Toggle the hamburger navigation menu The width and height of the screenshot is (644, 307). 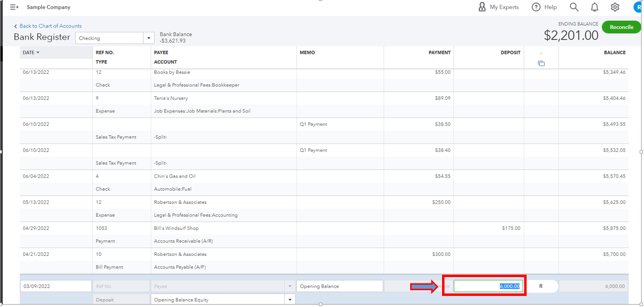pos(14,7)
